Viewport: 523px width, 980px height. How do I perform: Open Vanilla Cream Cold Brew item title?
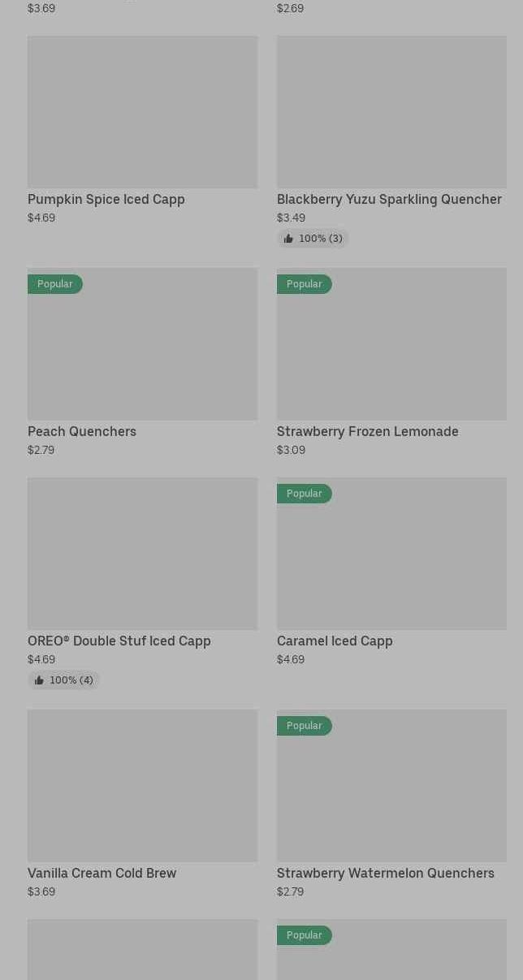(102, 873)
